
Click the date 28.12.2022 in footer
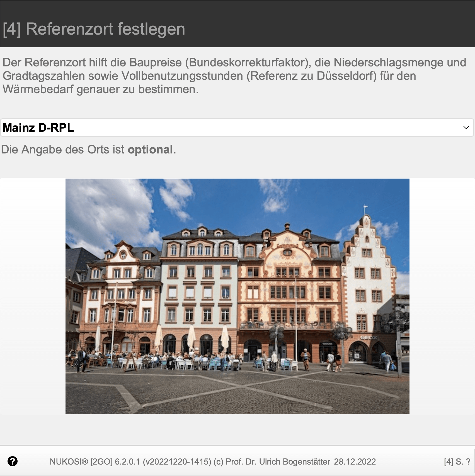[355, 462]
